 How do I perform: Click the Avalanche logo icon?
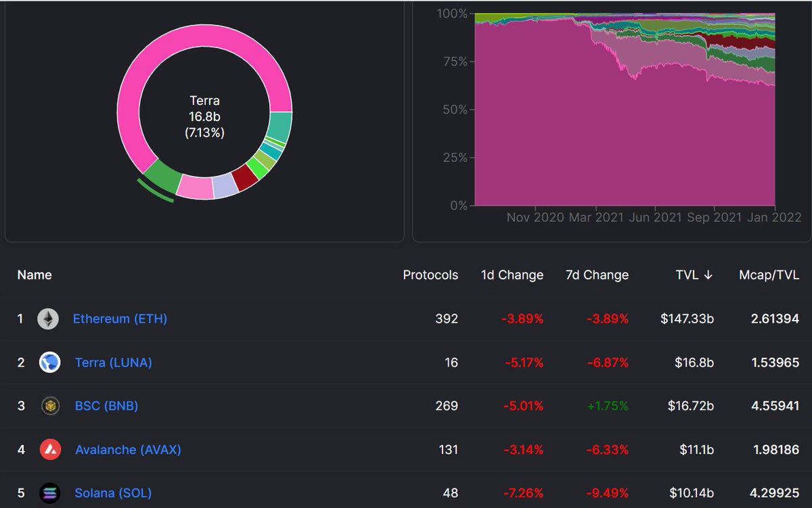click(49, 449)
